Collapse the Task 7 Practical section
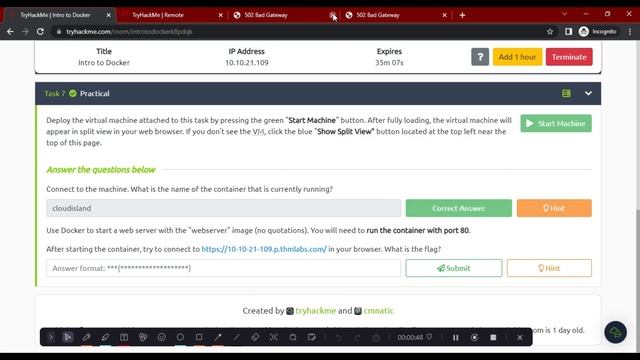640x360 pixels. pyautogui.click(x=588, y=93)
